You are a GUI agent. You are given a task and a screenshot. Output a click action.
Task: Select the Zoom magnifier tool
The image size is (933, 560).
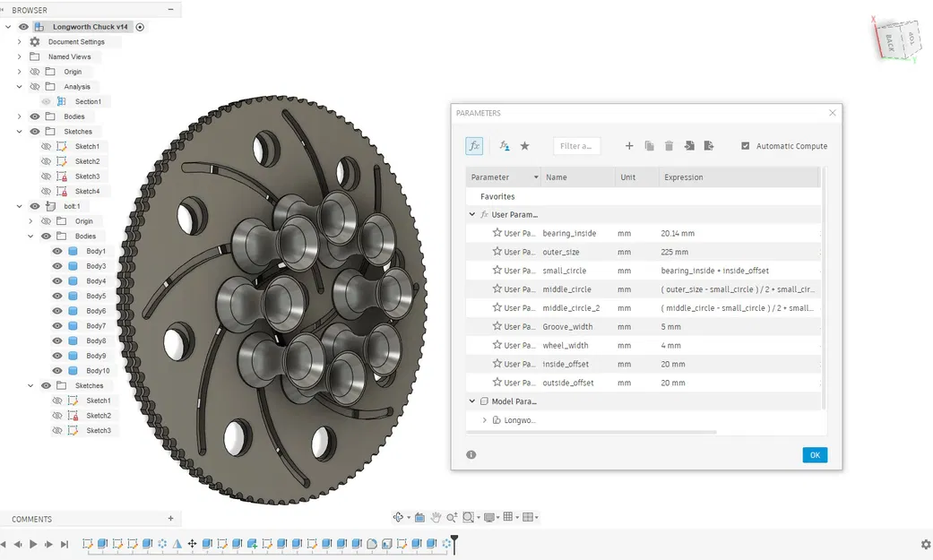tap(453, 517)
